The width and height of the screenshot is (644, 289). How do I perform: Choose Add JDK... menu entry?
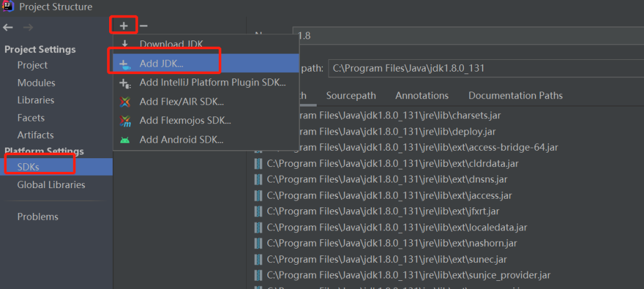[206, 64]
